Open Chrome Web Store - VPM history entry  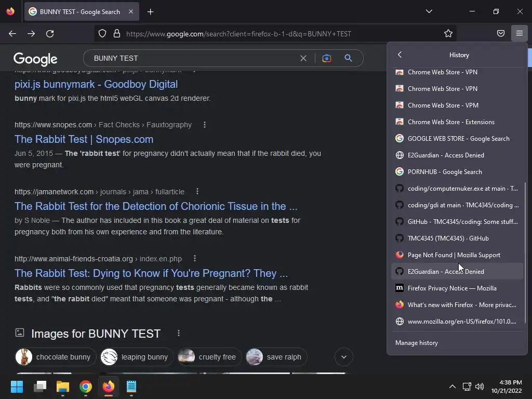click(x=457, y=105)
